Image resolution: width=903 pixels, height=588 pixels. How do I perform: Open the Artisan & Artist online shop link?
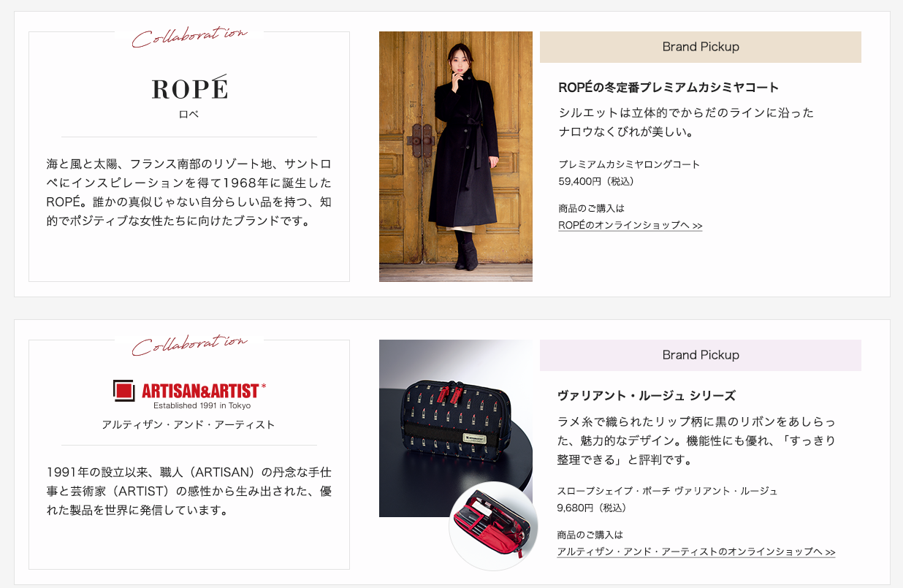click(696, 552)
